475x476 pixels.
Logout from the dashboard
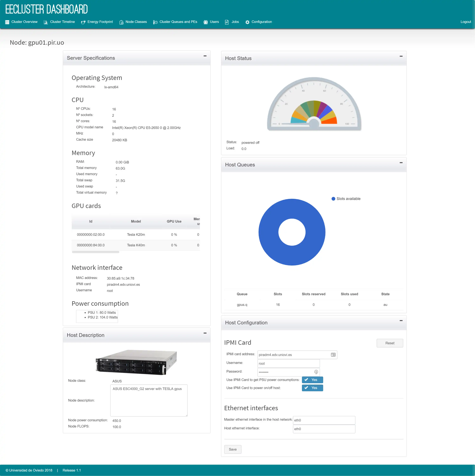465,22
